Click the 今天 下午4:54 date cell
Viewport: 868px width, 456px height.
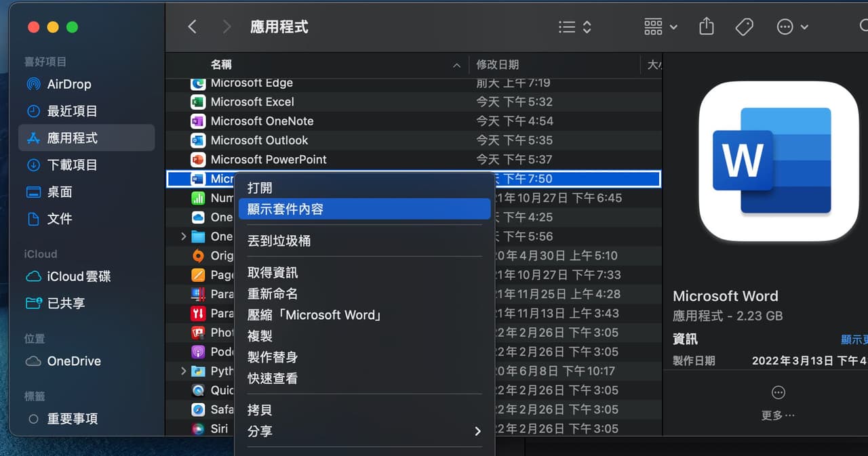(515, 121)
